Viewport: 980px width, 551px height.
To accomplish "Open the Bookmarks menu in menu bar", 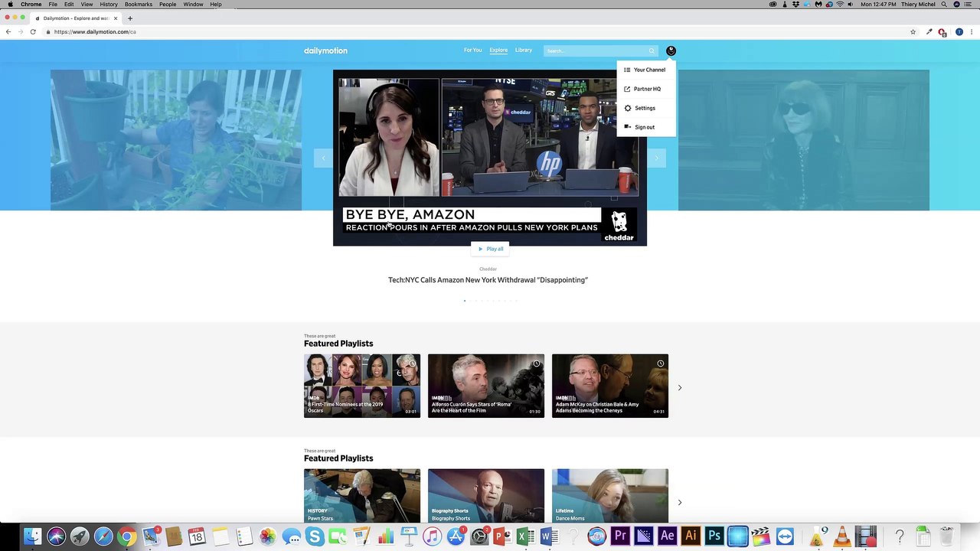I will pos(139,5).
